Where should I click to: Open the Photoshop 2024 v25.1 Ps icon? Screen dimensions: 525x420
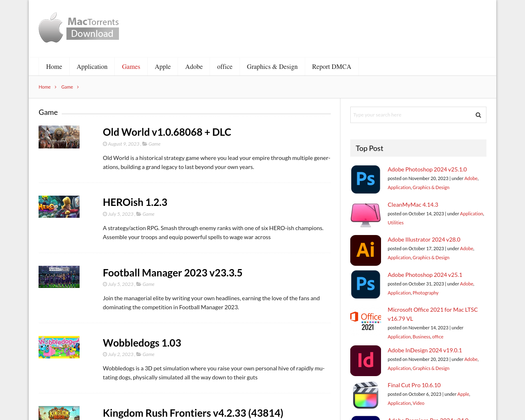pyautogui.click(x=365, y=284)
